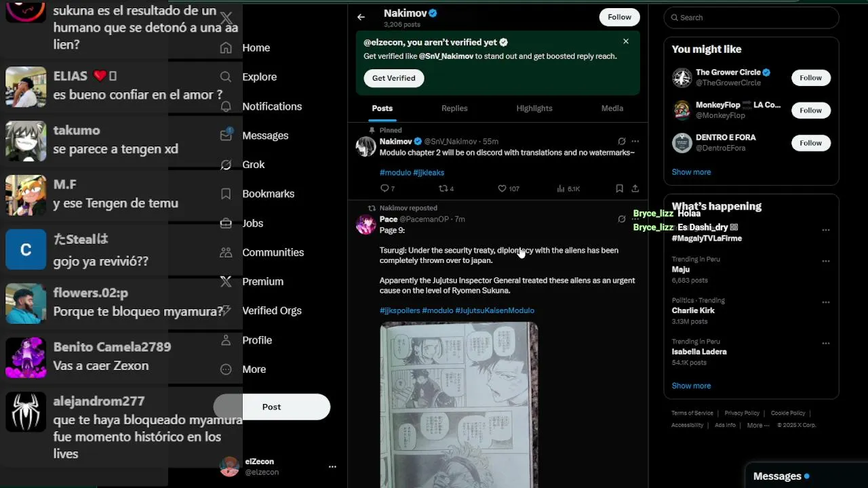
Task: Open Cookie Policy footer link
Action: [788, 413]
